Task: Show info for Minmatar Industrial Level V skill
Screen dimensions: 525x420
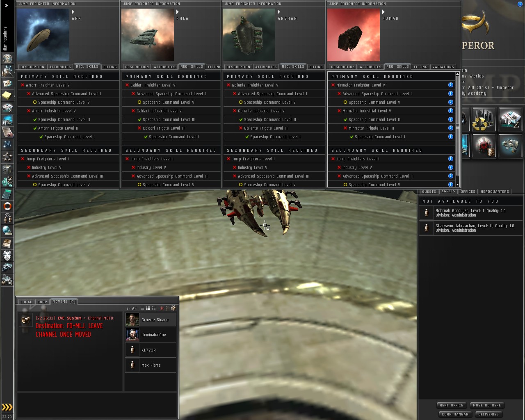Action: [x=451, y=111]
